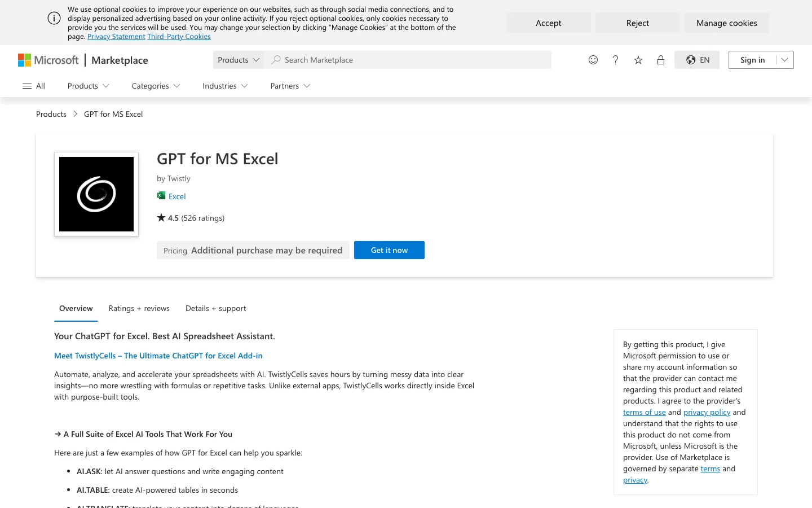Click Products breadcrumb link
The image size is (812, 508).
coord(51,114)
